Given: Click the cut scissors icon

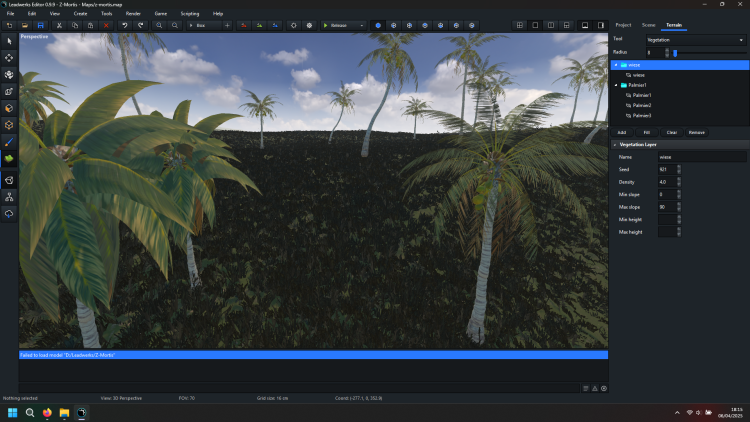Looking at the screenshot, I should [x=60, y=25].
